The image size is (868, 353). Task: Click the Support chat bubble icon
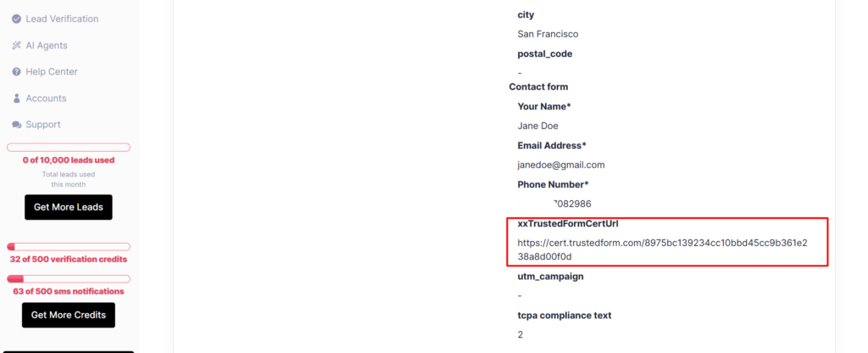click(17, 125)
